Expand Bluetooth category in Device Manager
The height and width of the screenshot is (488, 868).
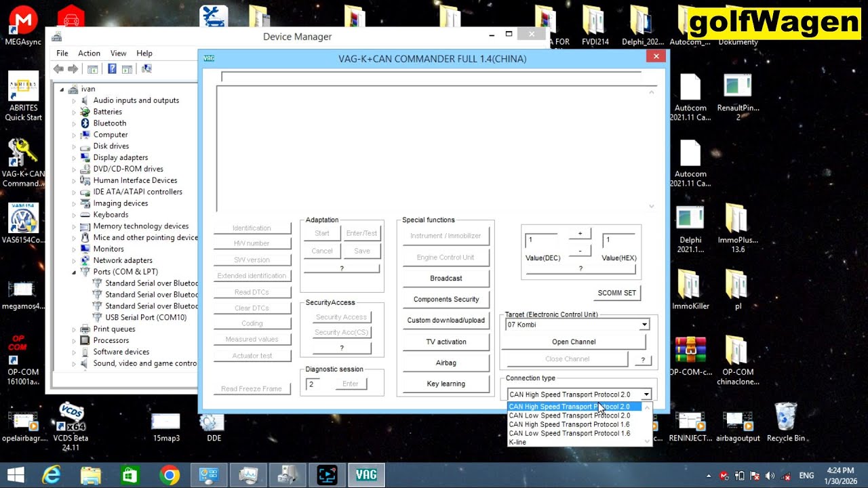point(75,123)
